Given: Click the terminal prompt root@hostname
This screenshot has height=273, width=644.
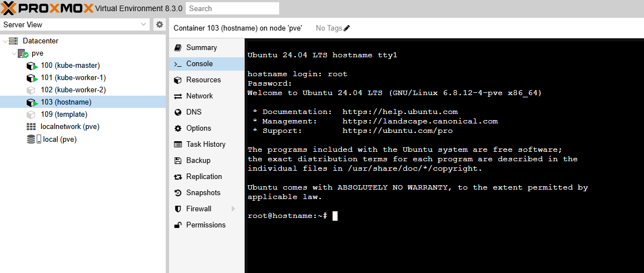Looking at the screenshot, I should [x=287, y=216].
